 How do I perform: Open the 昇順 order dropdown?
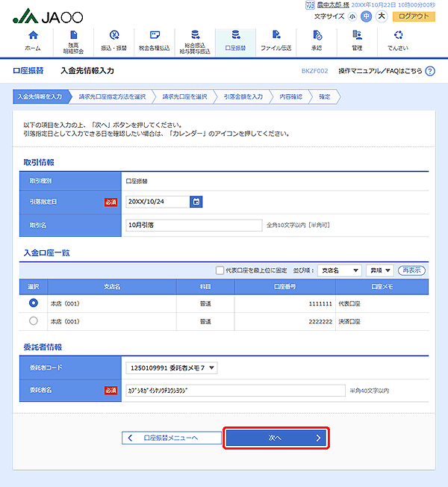click(x=381, y=270)
